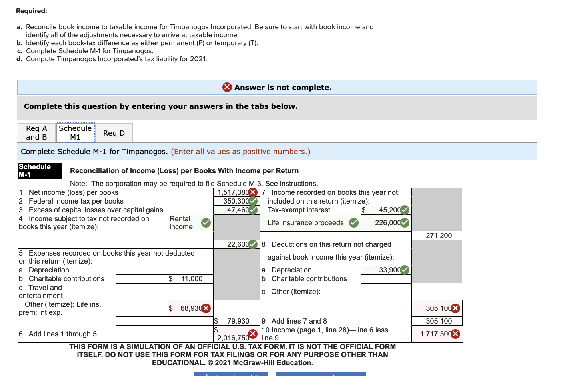579x392 pixels.
Task: Click the check beside Life insurance proceeds label
Action: pyautogui.click(x=354, y=223)
